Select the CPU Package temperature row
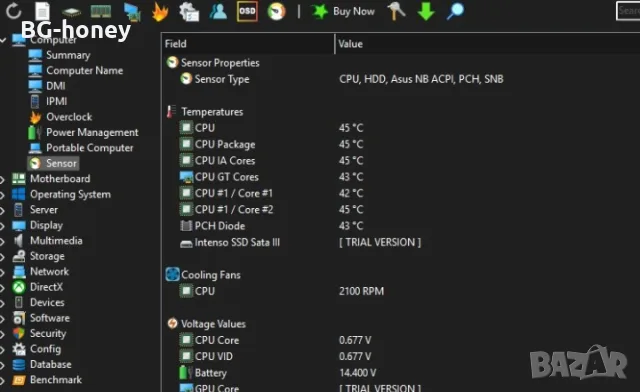640x392 pixels. [x=401, y=145]
